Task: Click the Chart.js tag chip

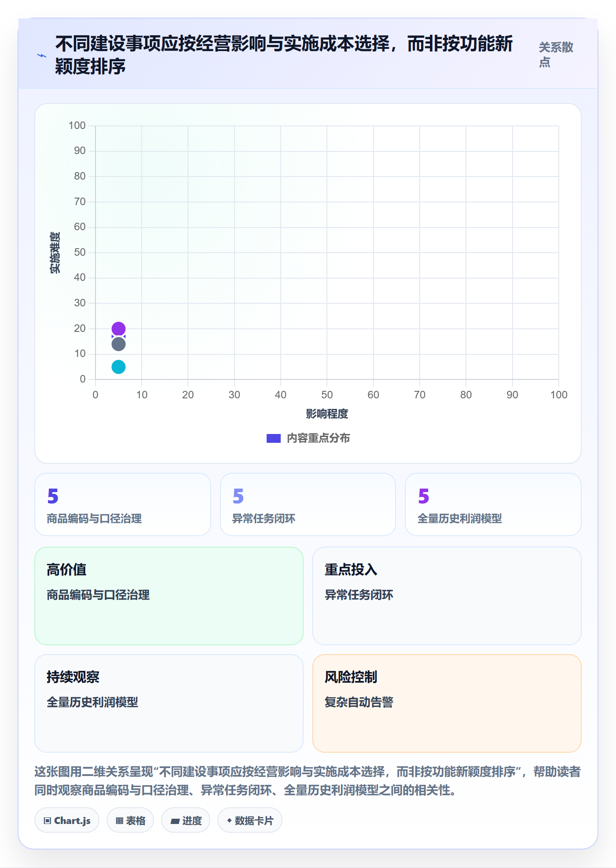Action: (x=67, y=820)
